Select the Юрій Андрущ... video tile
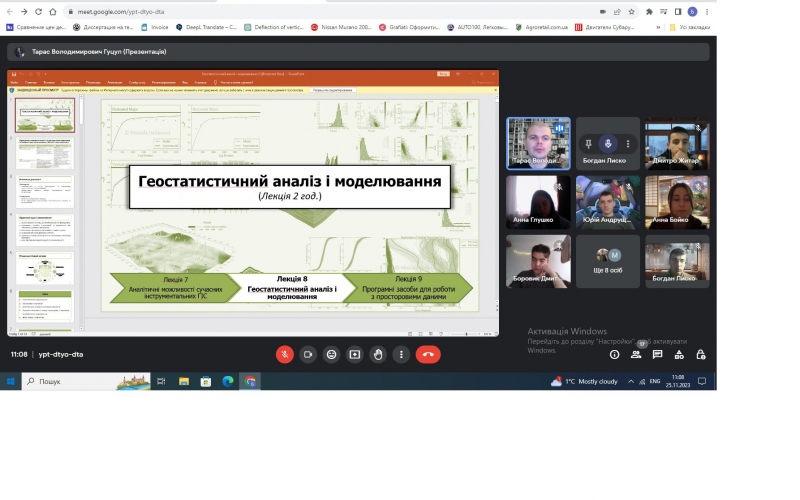Screen dimensions: 800x500 [608, 203]
